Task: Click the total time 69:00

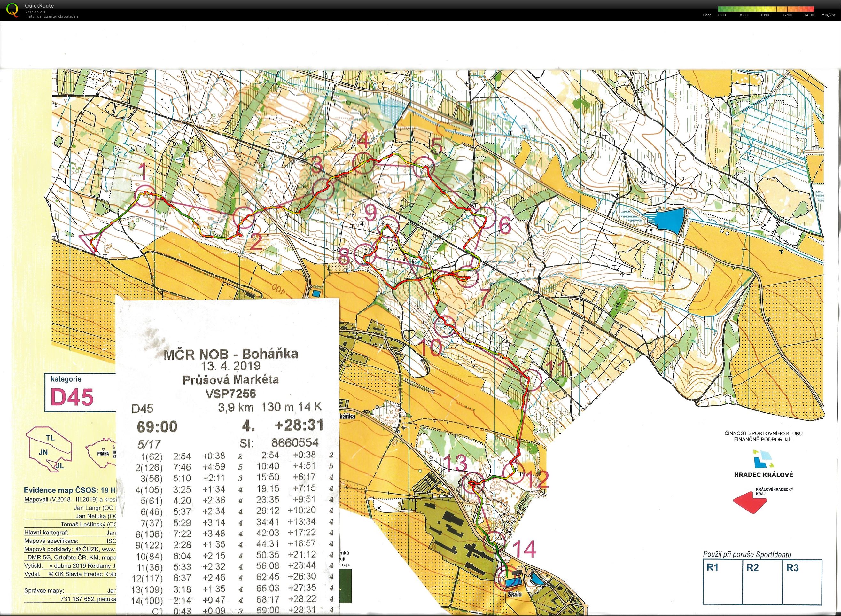Action: point(157,426)
